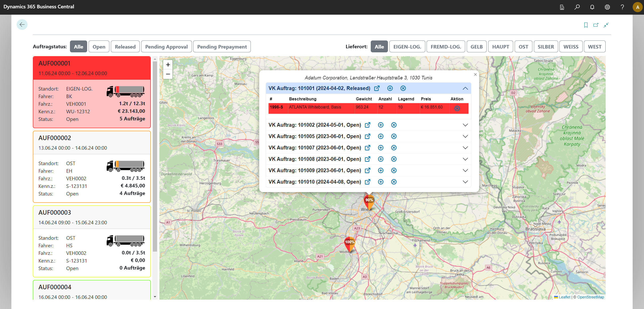
Task: Remove order 101005 with its X icon
Action: tap(394, 136)
